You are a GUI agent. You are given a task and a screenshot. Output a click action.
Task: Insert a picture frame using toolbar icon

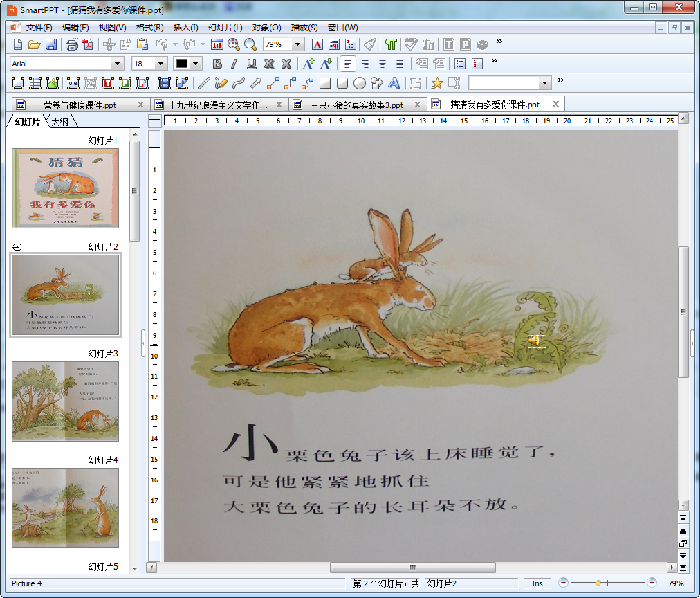tap(53, 83)
